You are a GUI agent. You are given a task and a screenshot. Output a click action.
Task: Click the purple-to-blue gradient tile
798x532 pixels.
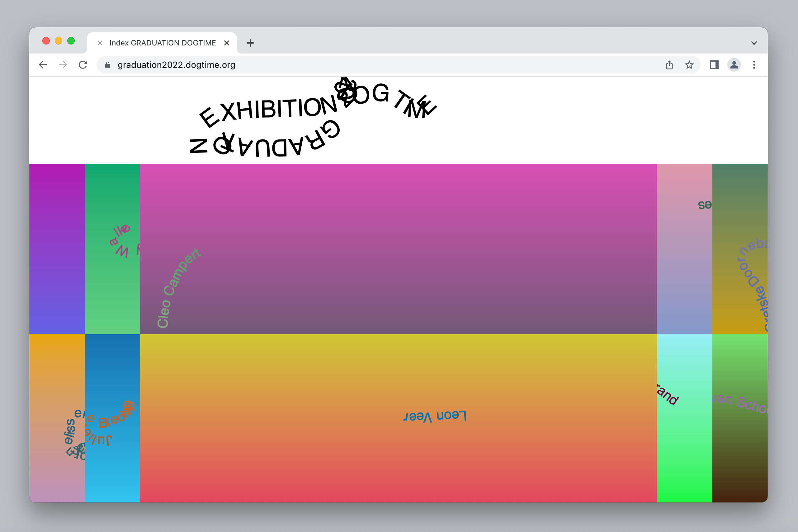click(x=57, y=249)
